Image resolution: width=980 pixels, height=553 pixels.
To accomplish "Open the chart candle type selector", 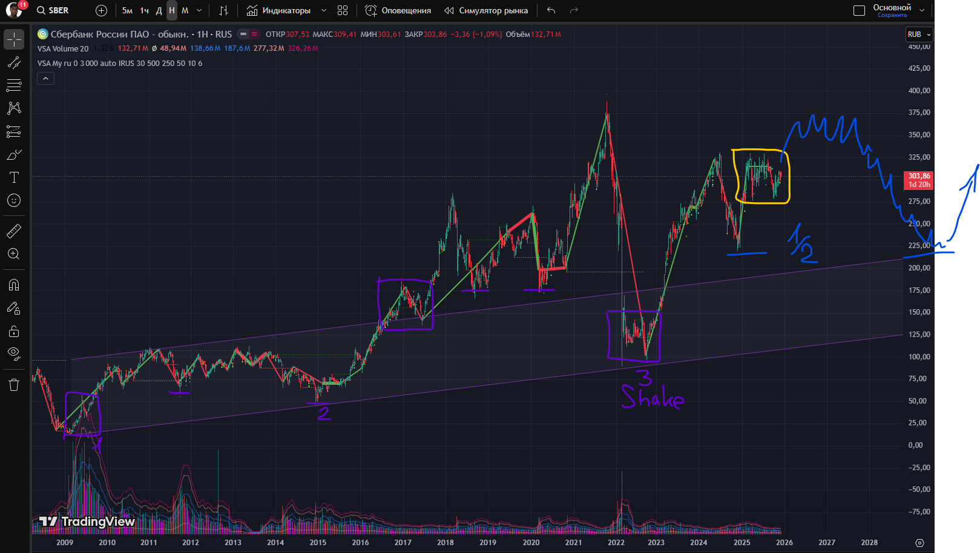I will coord(224,10).
